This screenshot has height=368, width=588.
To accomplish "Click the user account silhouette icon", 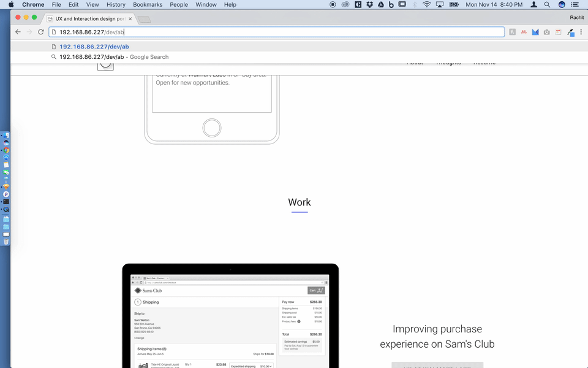I will click(534, 4).
